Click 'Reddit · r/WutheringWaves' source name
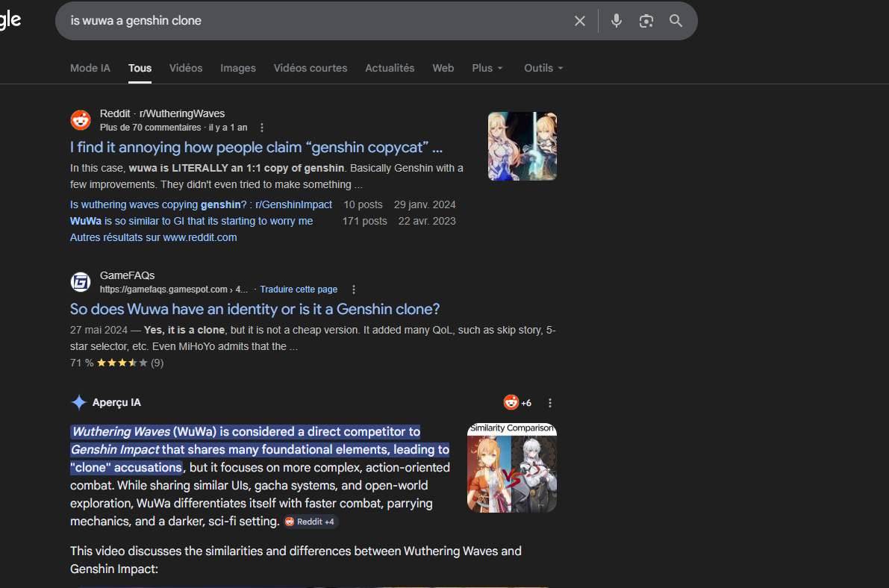The image size is (889, 588). pyautogui.click(x=162, y=113)
